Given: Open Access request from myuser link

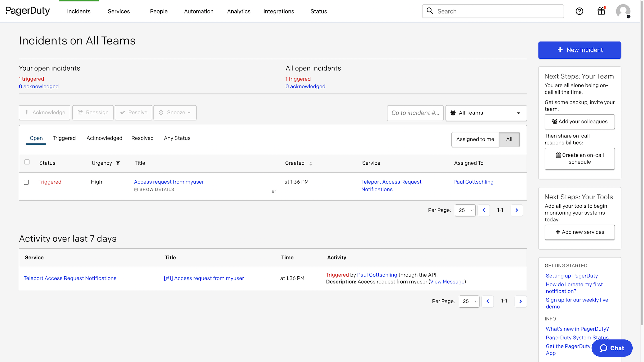Looking at the screenshot, I should tap(168, 181).
